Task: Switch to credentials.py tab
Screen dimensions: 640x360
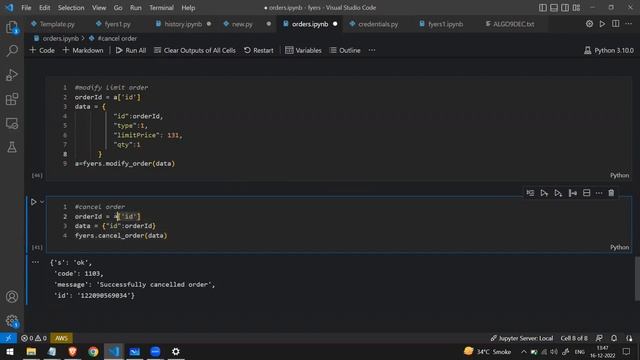Action: (x=378, y=24)
